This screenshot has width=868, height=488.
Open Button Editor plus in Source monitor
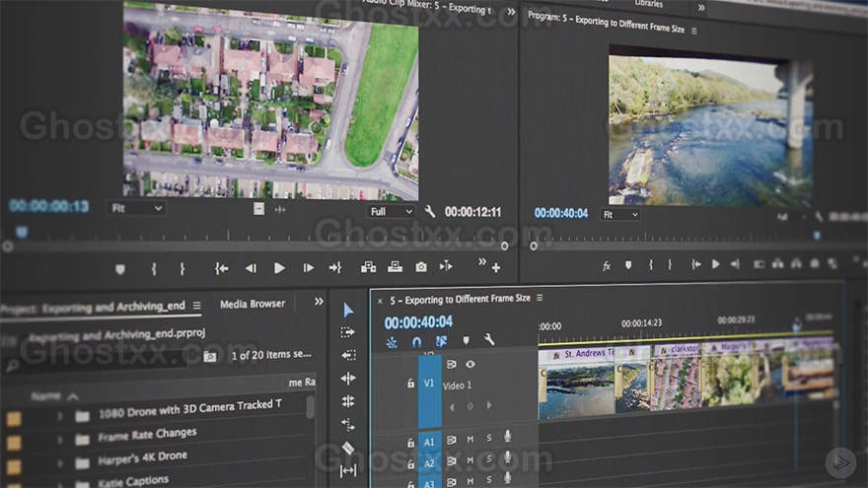coord(496,268)
